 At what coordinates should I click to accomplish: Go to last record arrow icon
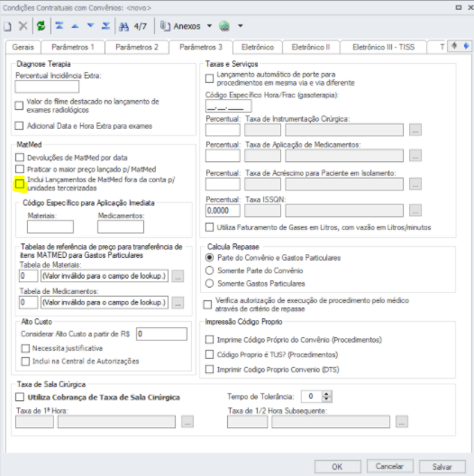coord(105,26)
